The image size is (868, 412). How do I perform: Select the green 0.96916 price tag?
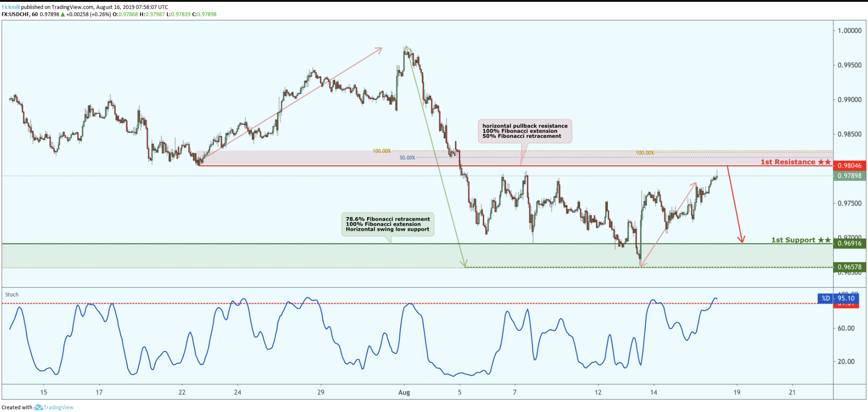(x=849, y=243)
